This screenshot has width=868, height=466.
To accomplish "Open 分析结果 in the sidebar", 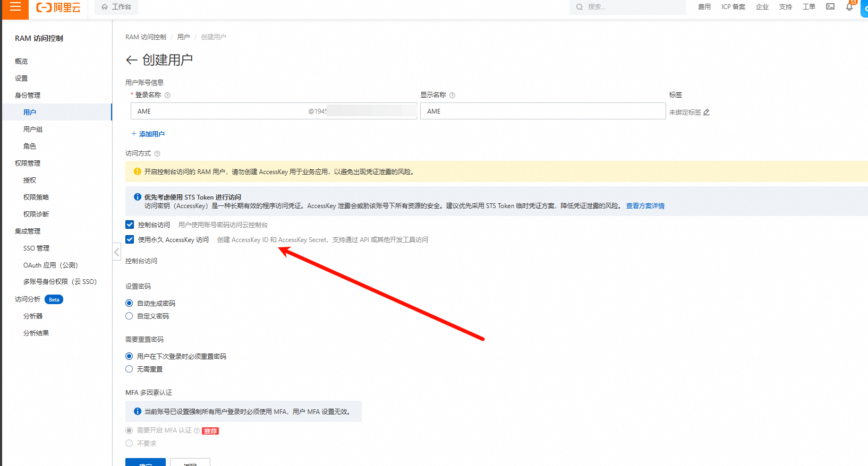I will pyautogui.click(x=36, y=333).
